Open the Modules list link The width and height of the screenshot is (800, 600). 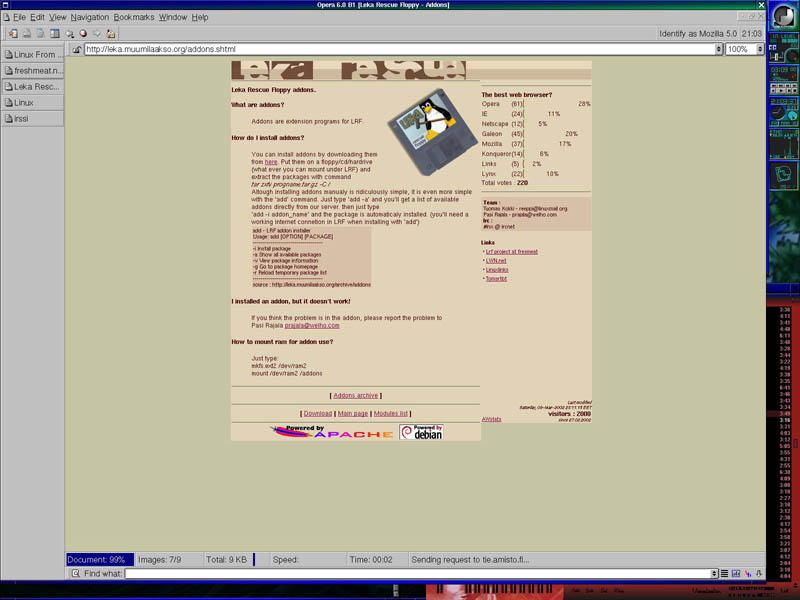tap(391, 414)
